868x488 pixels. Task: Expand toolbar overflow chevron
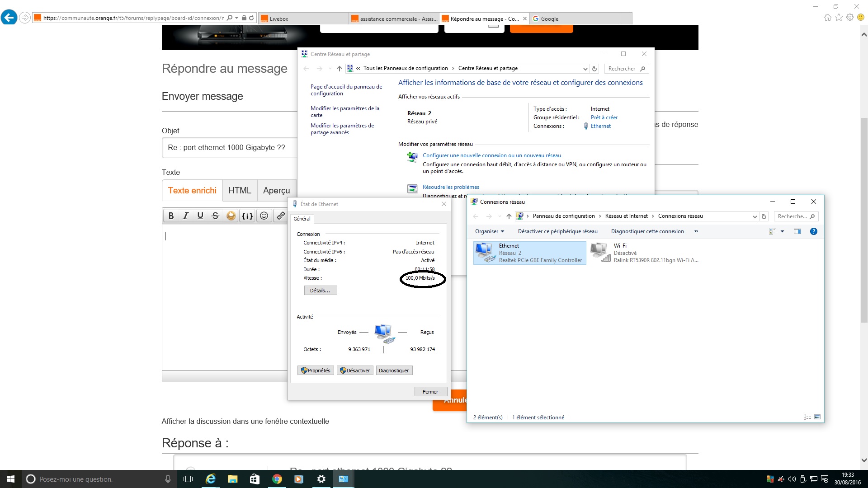coord(696,231)
